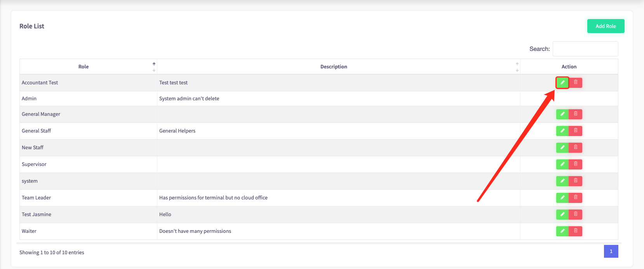
Task: Edit the New Staff role
Action: (x=562, y=147)
